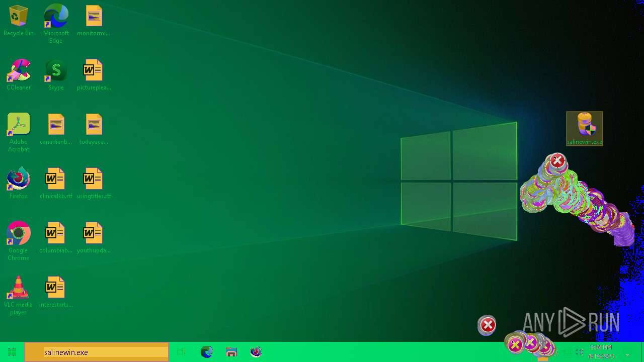Click the salinewin.exe taskbar search box
This screenshot has width=644, height=362.
tap(97, 352)
